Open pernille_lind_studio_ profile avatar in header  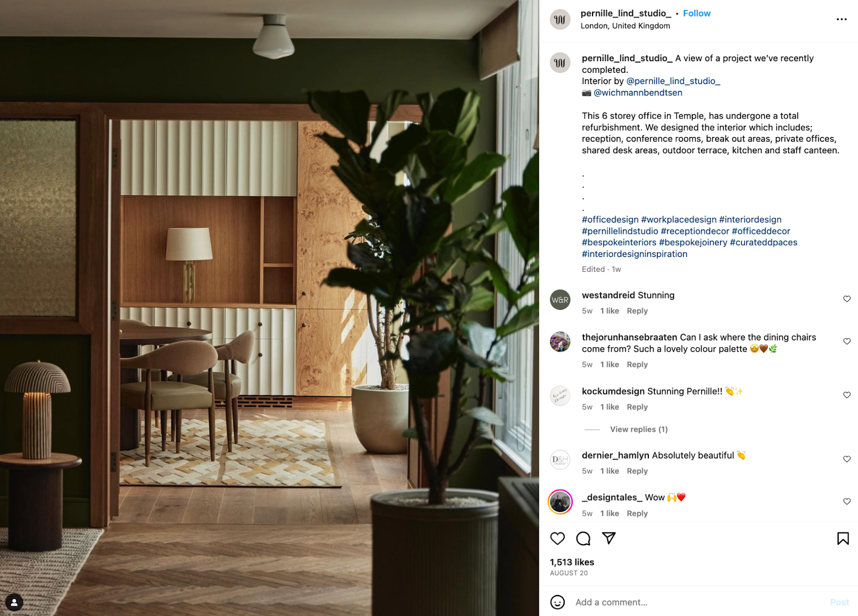pos(560,20)
